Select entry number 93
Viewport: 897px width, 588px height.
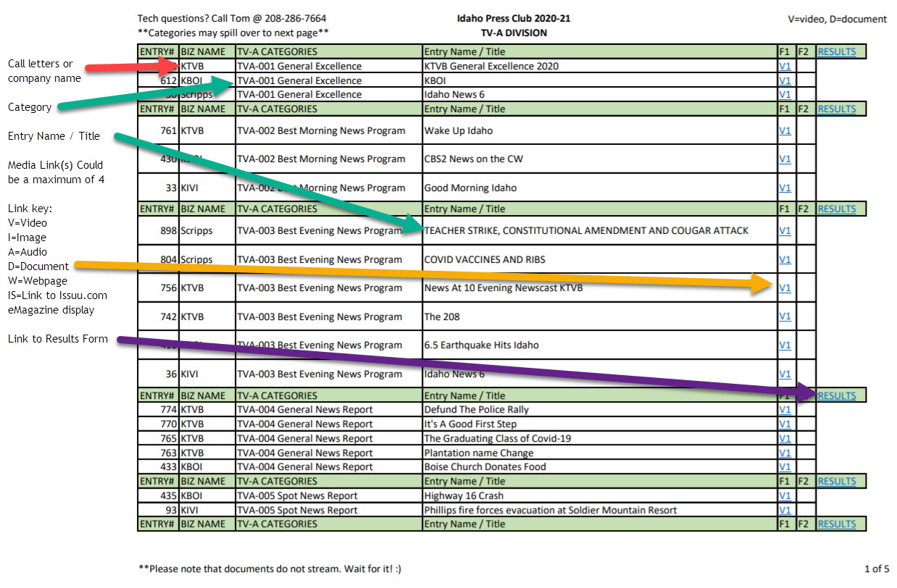(x=171, y=510)
